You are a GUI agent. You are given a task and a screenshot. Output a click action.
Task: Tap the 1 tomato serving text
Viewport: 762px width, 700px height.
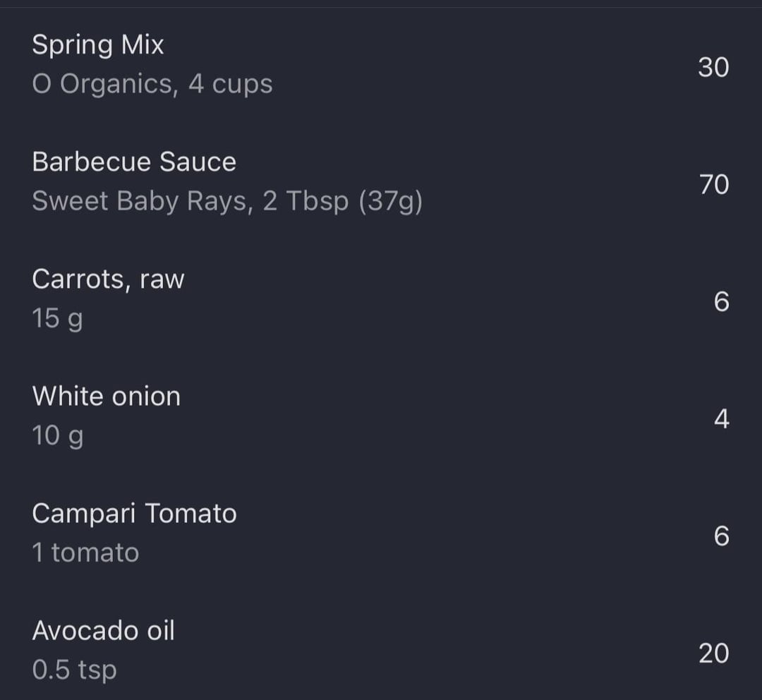85,553
